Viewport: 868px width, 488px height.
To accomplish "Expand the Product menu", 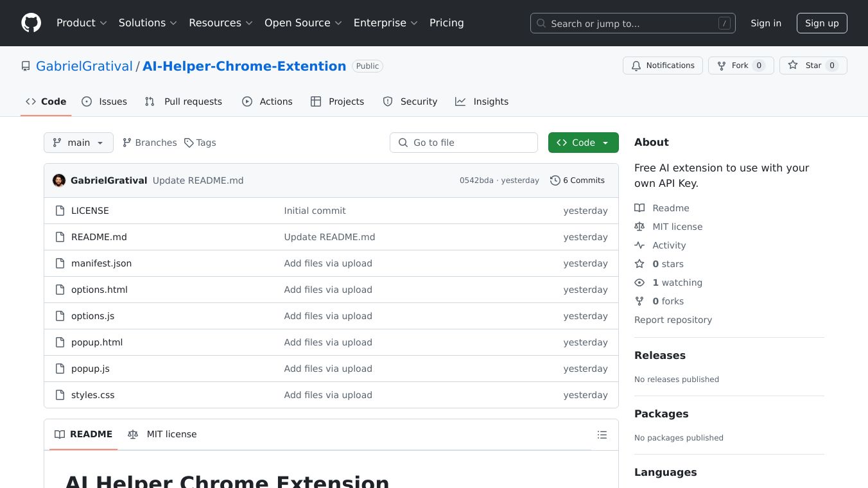I will click(x=82, y=23).
